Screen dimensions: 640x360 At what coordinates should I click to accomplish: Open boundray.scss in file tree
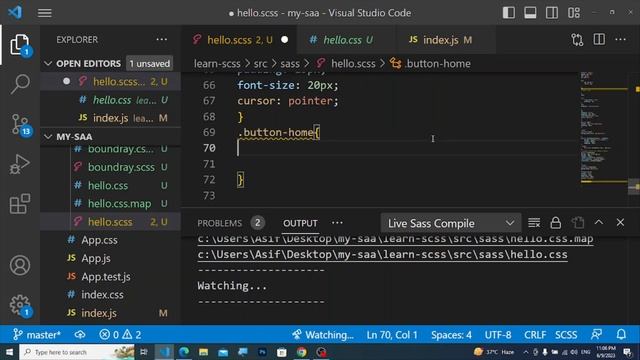click(111, 167)
